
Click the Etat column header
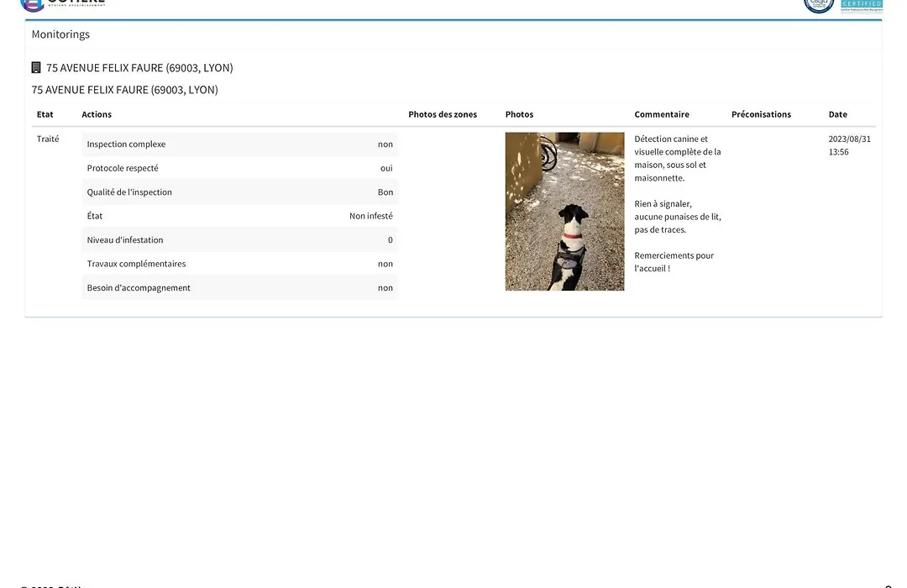(45, 114)
